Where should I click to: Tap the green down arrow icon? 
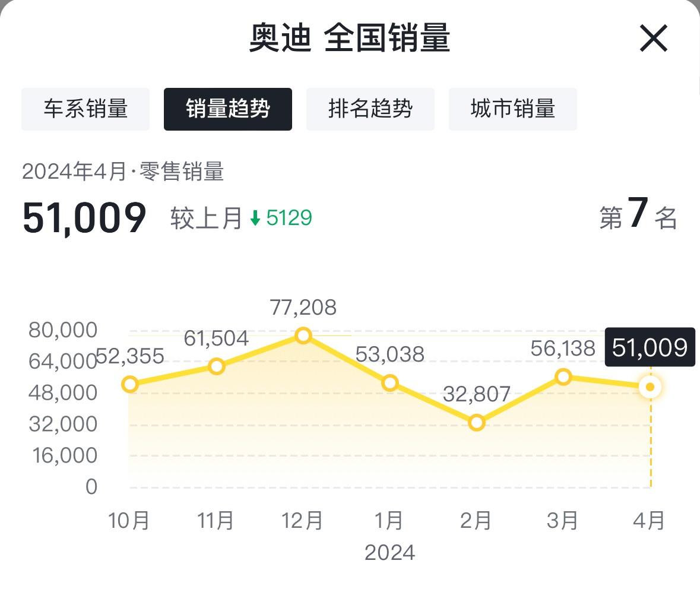255,218
